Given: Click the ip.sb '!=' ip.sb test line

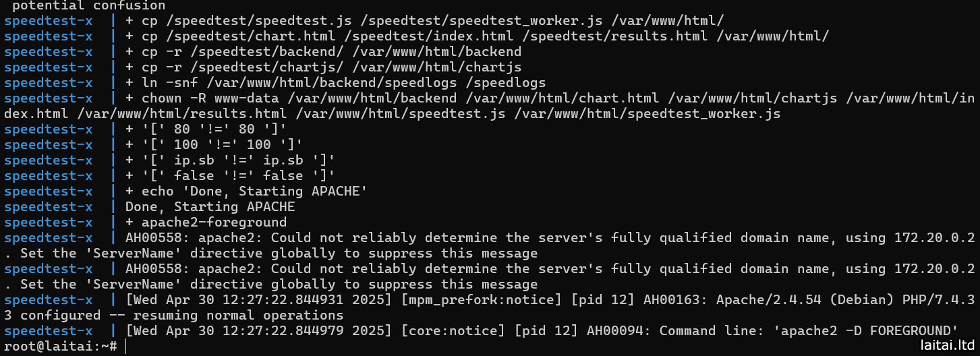Looking at the screenshot, I should 230,160.
